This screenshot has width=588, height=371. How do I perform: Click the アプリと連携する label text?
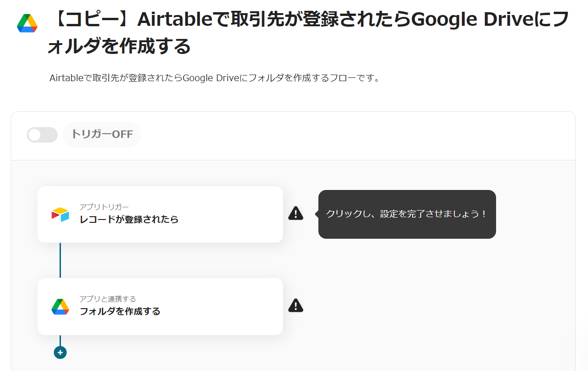107,299
